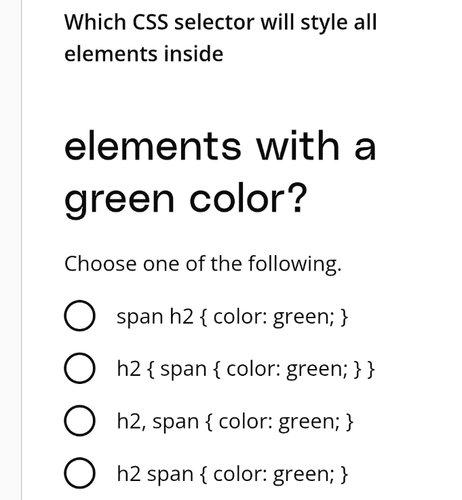
Task: Pick the 'h2, span { color: green; }' radio button
Action: (79, 421)
